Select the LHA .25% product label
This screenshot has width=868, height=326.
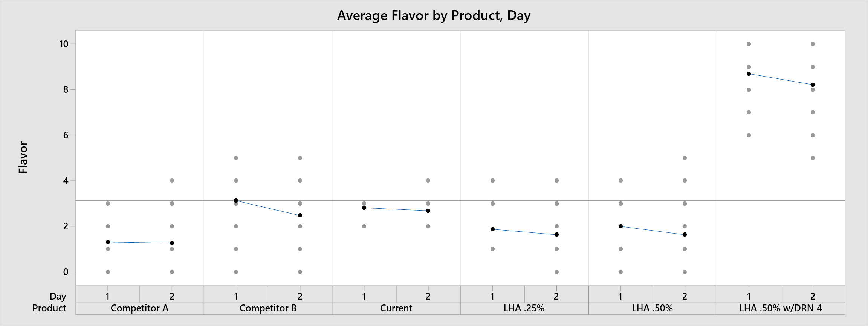(524, 308)
